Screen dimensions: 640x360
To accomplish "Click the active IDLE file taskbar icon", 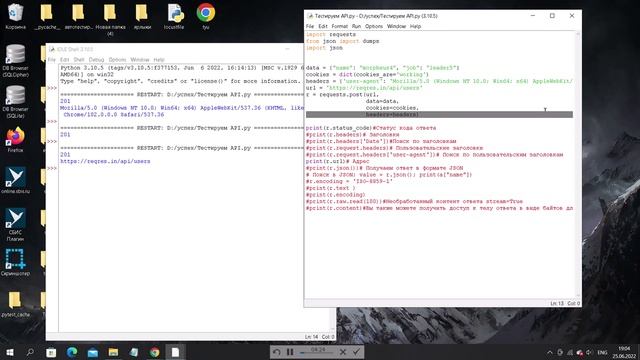I will point(175,352).
